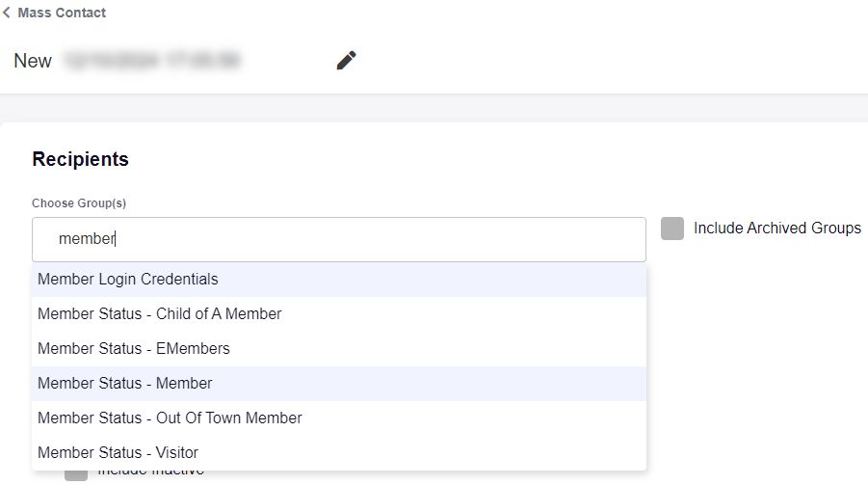Click the blurred mass contact name

tap(151, 61)
